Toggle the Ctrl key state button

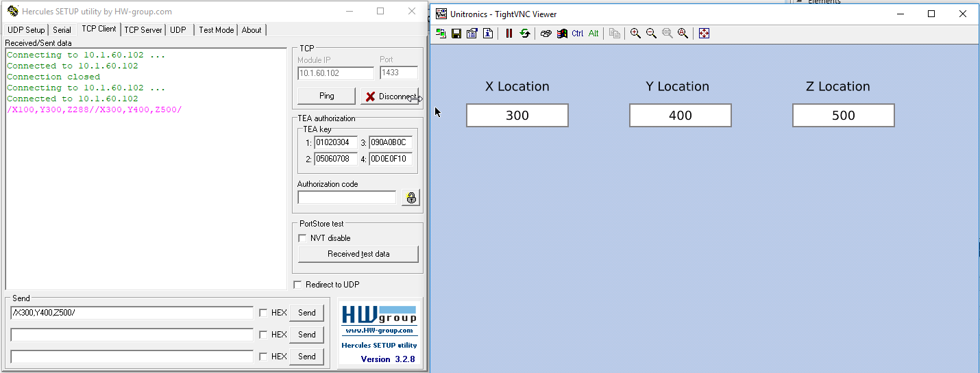578,34
